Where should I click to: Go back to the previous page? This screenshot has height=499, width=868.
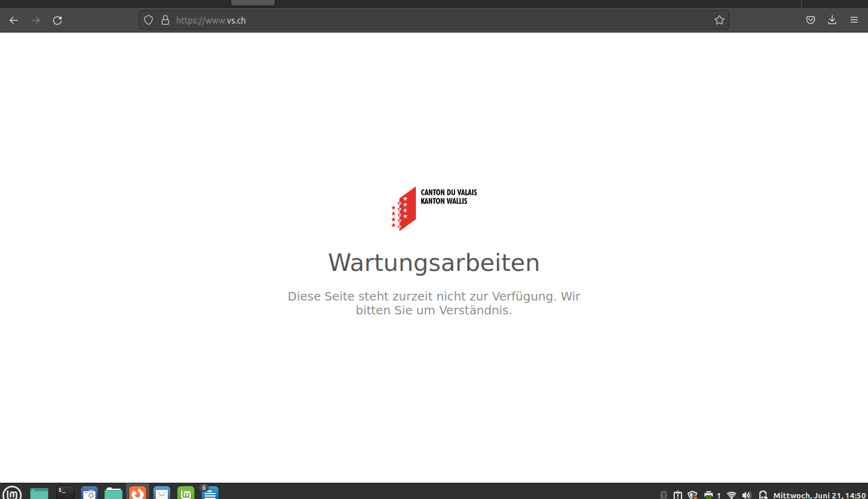14,20
